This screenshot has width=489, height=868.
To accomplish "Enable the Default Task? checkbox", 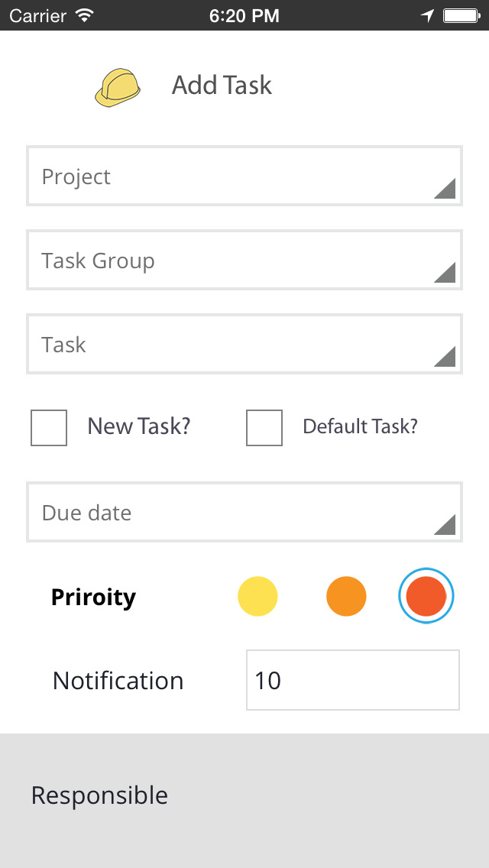I will pyautogui.click(x=264, y=428).
